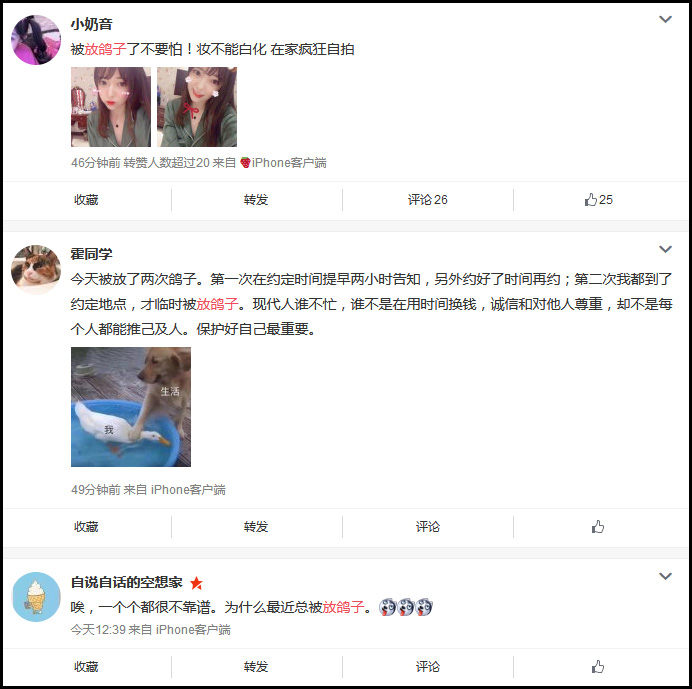View second selfie thumbnail with red bow
692x689 pixels.
(x=197, y=107)
